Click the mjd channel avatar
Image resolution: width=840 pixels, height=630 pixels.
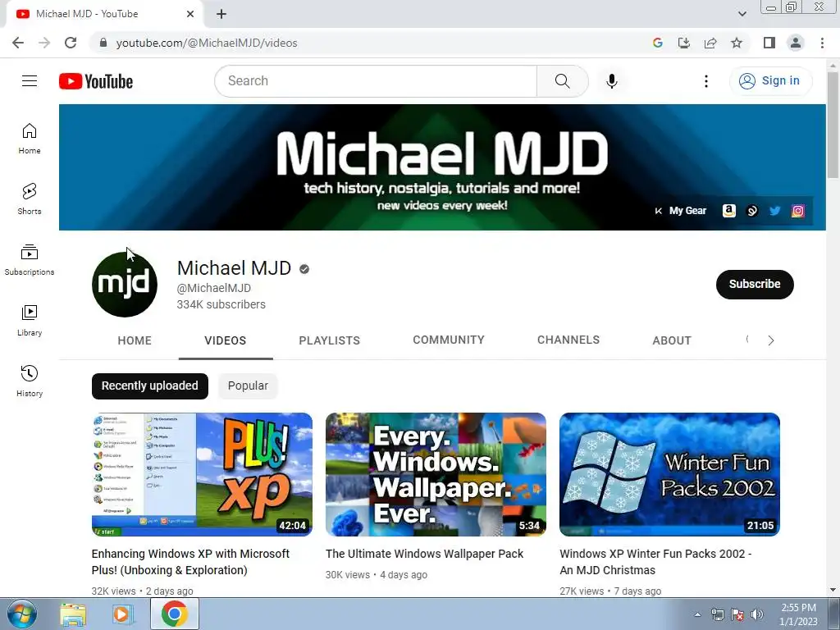(x=125, y=284)
